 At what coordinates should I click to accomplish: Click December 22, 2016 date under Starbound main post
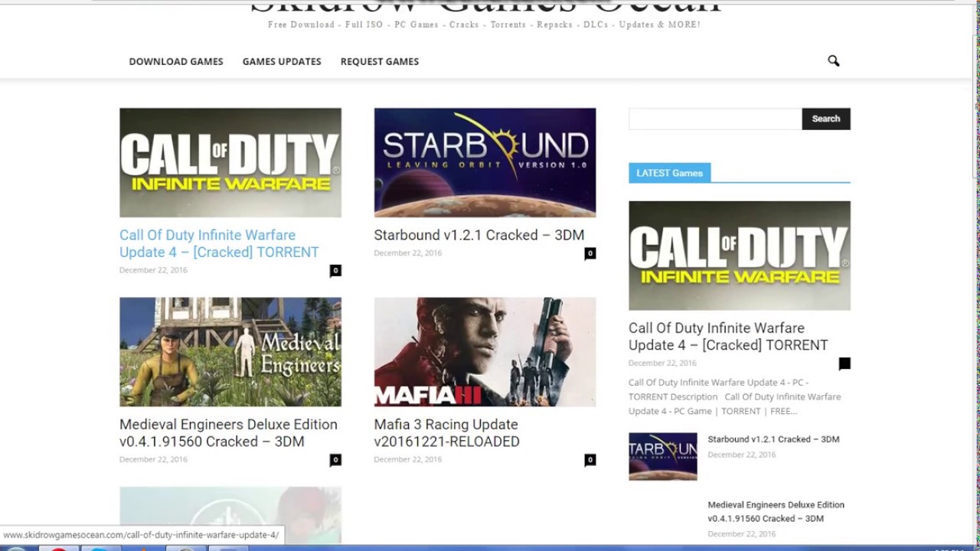coord(408,253)
